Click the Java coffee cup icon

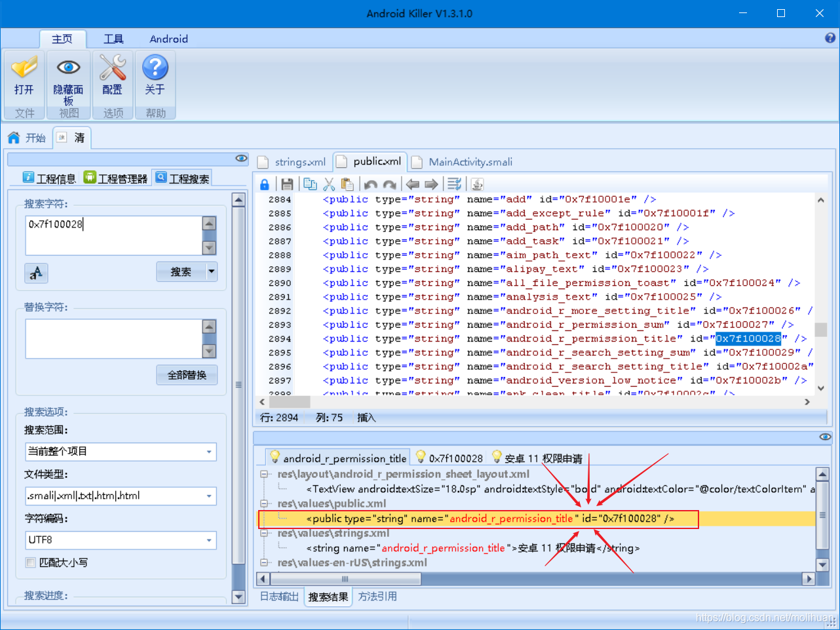tap(478, 184)
